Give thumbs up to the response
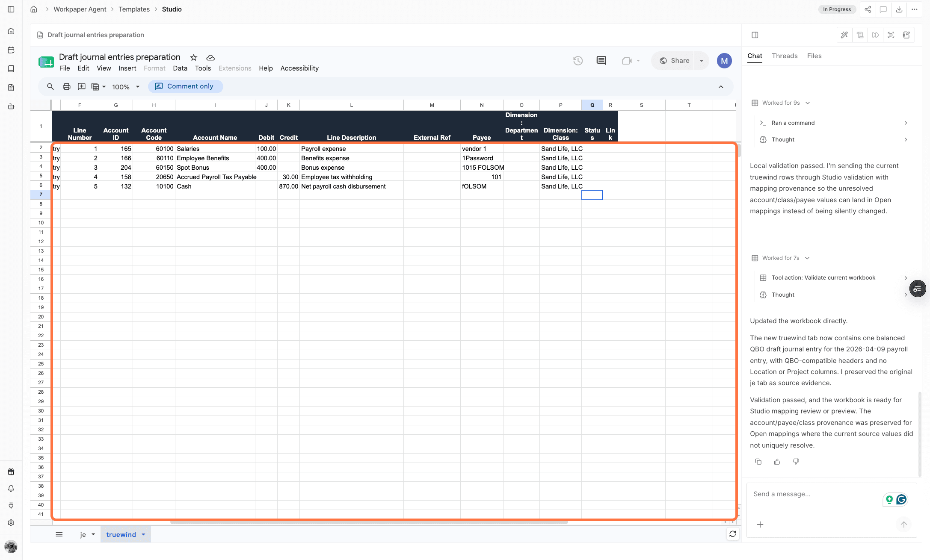930x560 pixels. (x=777, y=462)
